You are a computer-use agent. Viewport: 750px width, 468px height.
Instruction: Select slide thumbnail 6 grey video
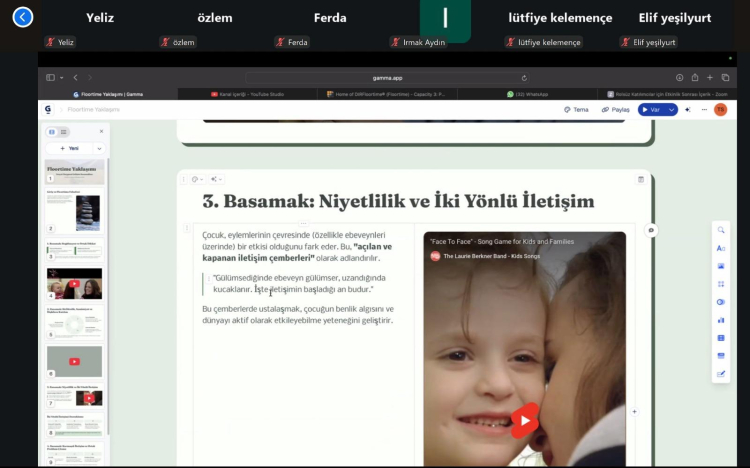point(75,361)
